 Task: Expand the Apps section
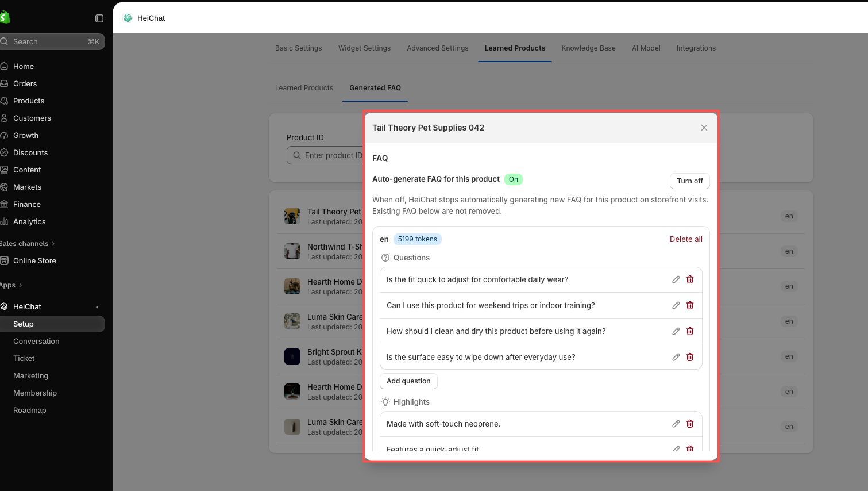[11, 285]
